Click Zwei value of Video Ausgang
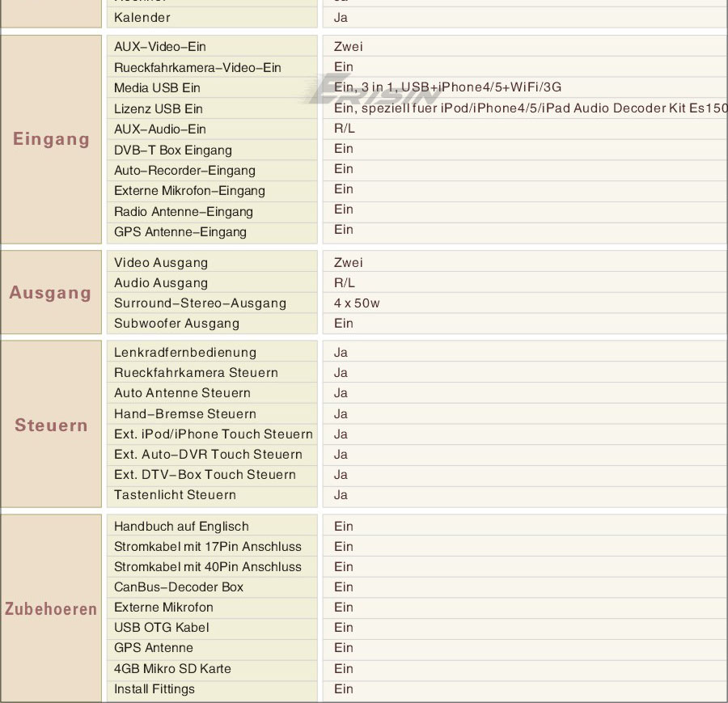This screenshot has height=703, width=728. [x=348, y=263]
